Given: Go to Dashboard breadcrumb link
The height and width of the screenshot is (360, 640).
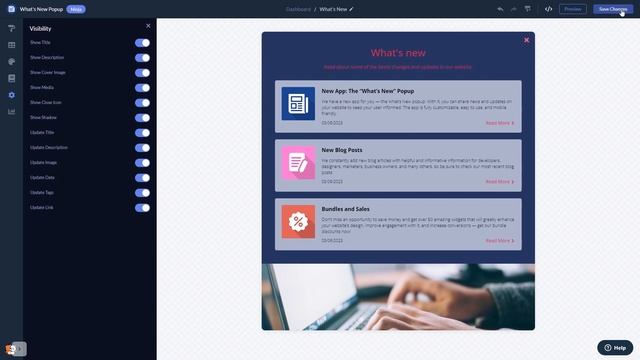Looking at the screenshot, I should coord(298,9).
